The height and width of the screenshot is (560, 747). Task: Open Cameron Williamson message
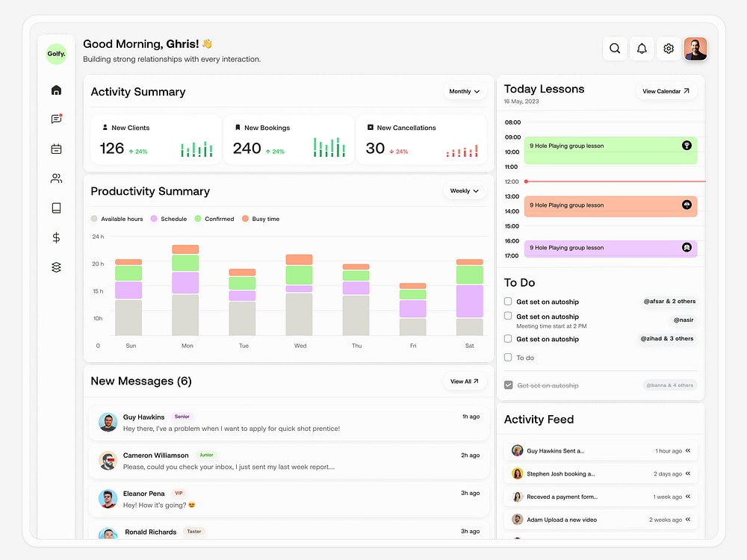click(288, 461)
